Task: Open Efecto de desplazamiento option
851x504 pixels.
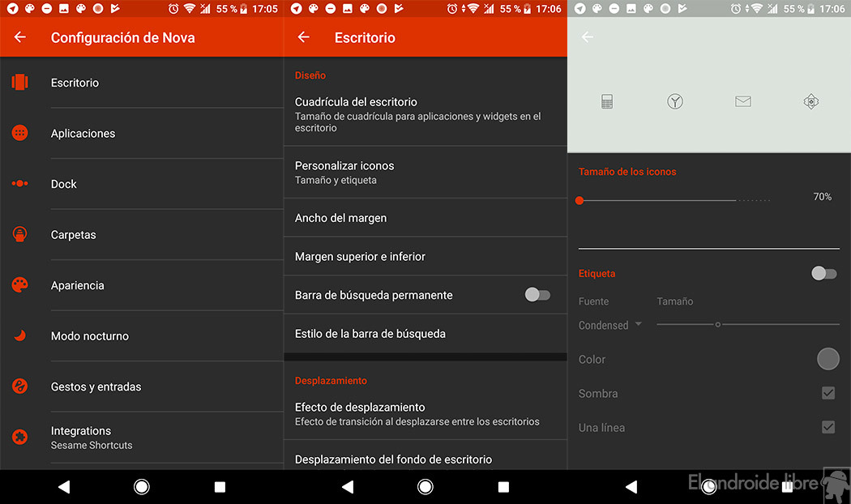Action: tap(425, 414)
